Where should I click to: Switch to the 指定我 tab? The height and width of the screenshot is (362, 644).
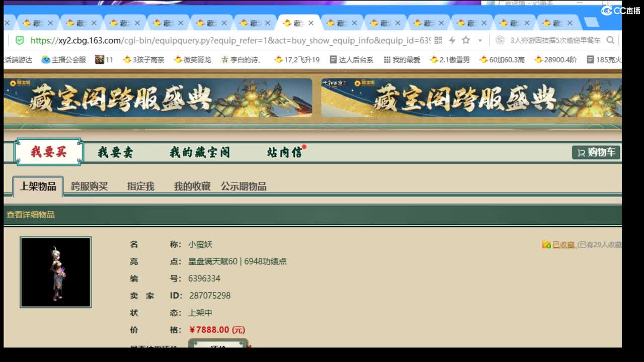(141, 187)
